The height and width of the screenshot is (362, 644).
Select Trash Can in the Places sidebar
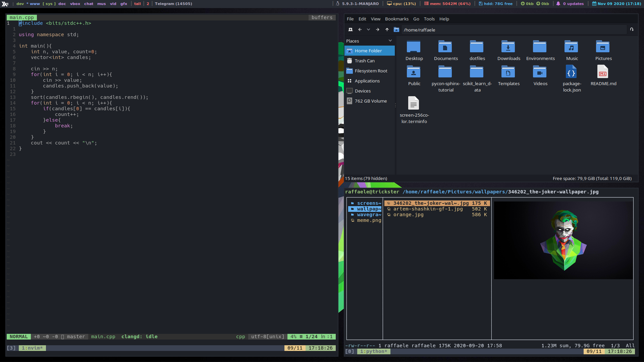point(365,61)
